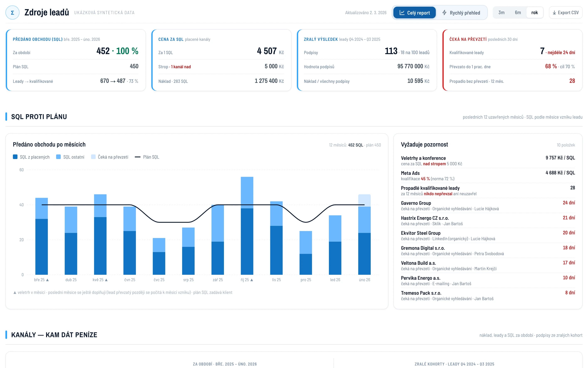Click the 24 dní value for Gaverno Group
Image resolution: width=588 pixels, height=368 pixels.
[569, 203]
